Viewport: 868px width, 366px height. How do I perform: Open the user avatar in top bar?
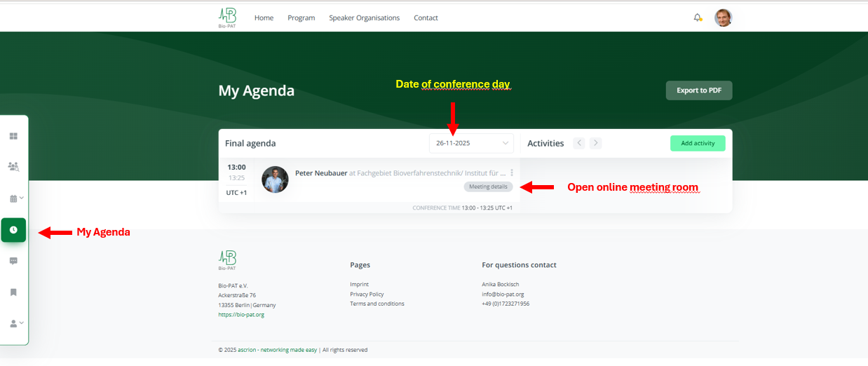(x=723, y=18)
